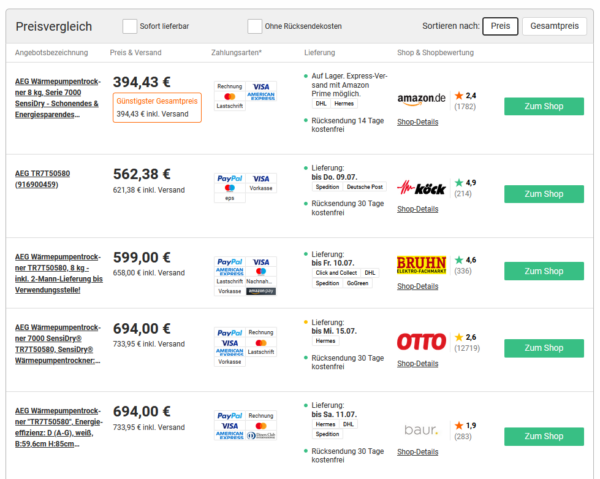Click the Visa icon in köck row
This screenshot has width=600, height=479.
click(261, 179)
